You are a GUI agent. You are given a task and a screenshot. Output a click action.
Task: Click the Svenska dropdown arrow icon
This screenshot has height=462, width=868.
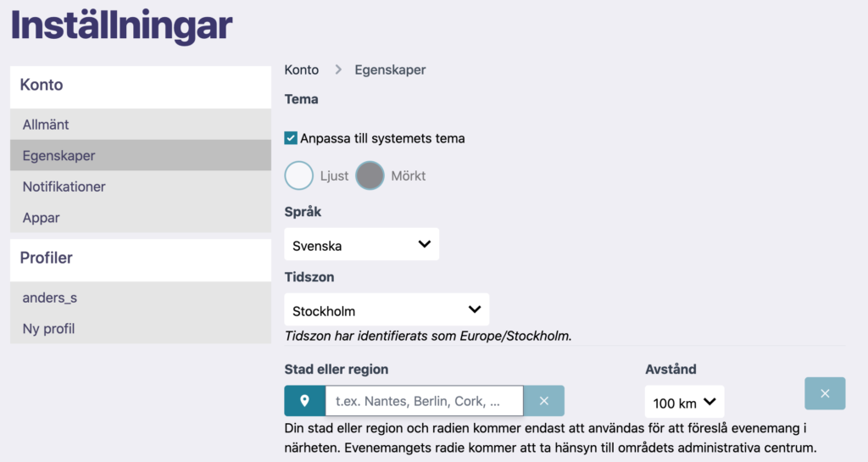tap(425, 244)
